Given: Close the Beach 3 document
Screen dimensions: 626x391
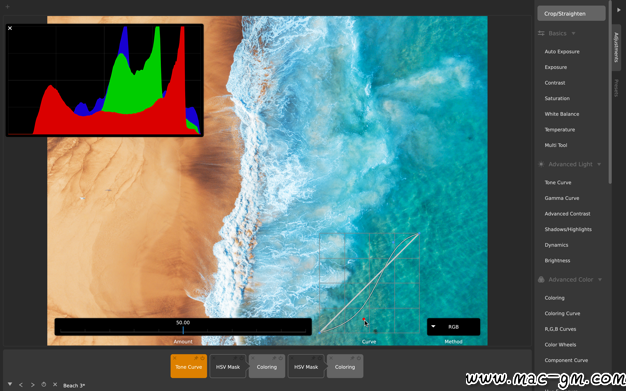Looking at the screenshot, I should point(55,385).
